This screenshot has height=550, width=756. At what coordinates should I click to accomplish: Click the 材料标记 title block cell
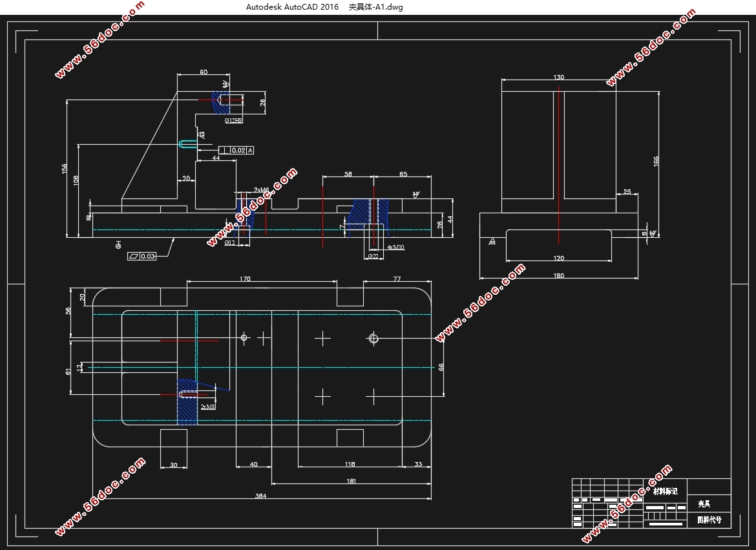pos(666,491)
